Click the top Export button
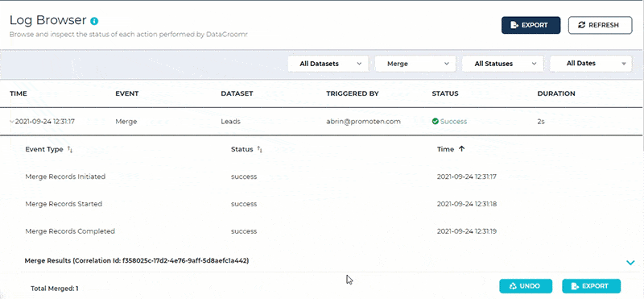This screenshot has height=299, width=644. pos(531,25)
